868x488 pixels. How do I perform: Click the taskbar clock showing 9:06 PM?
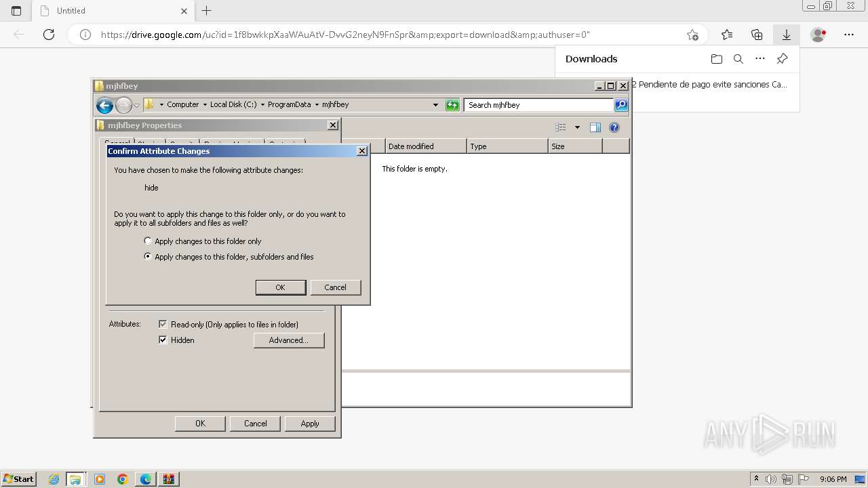[833, 479]
